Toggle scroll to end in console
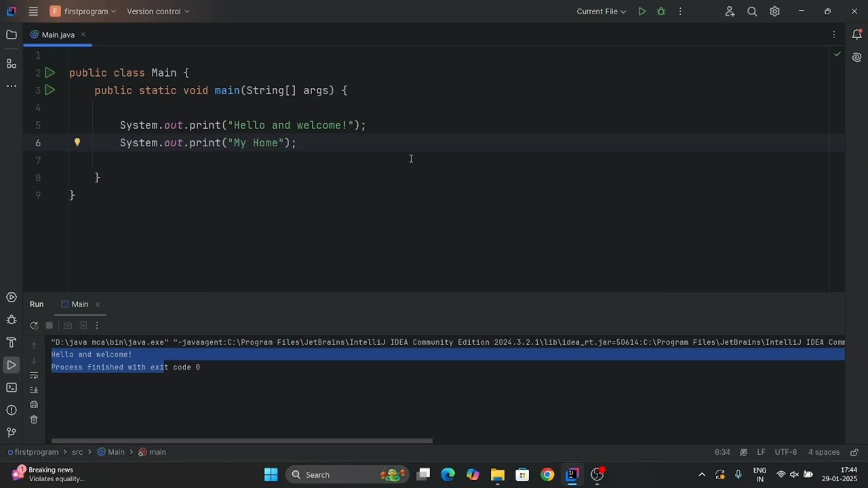 click(34, 390)
